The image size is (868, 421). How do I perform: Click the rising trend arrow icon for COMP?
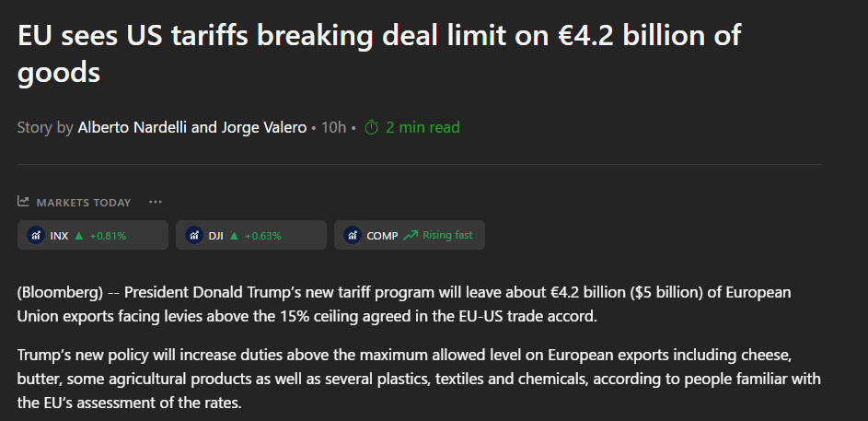coord(411,235)
